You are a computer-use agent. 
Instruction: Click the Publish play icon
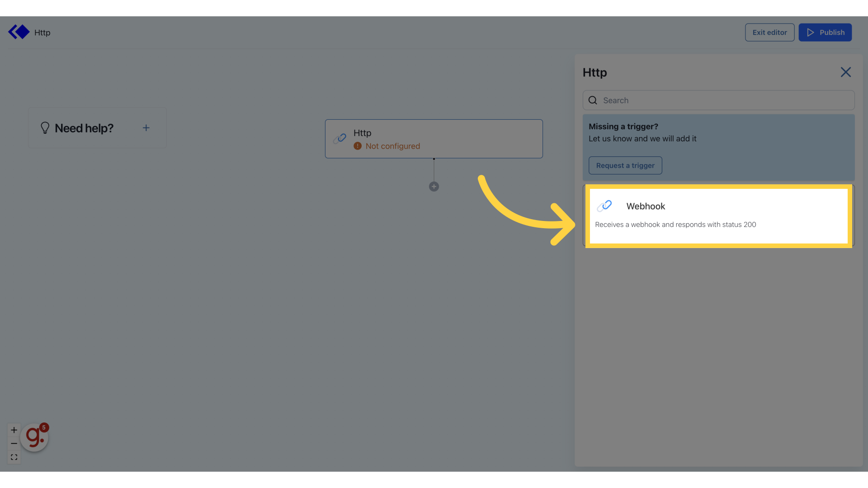point(810,33)
